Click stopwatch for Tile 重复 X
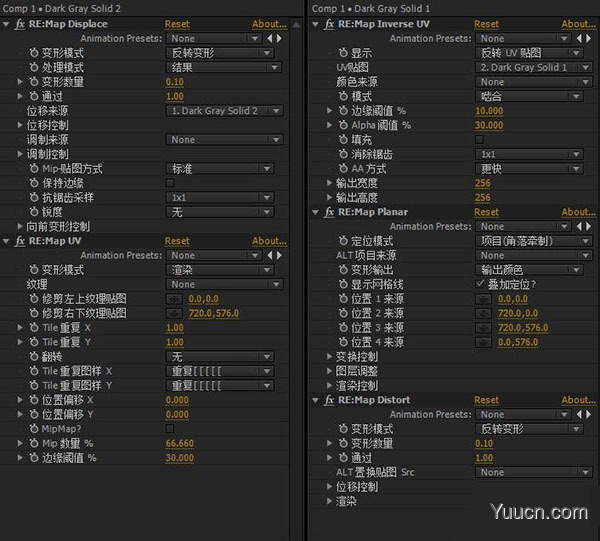The image size is (600, 541). point(34,328)
